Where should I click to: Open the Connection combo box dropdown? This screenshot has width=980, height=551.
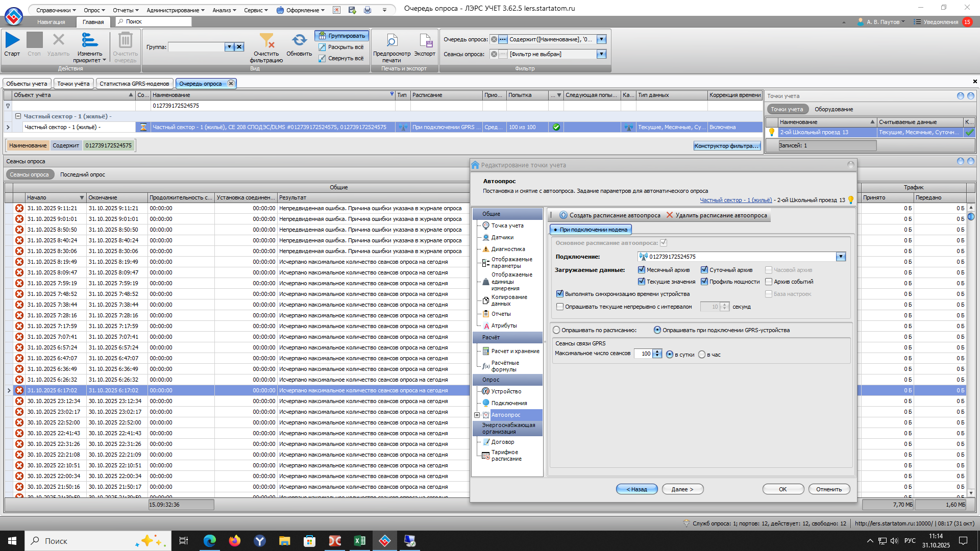[841, 257]
